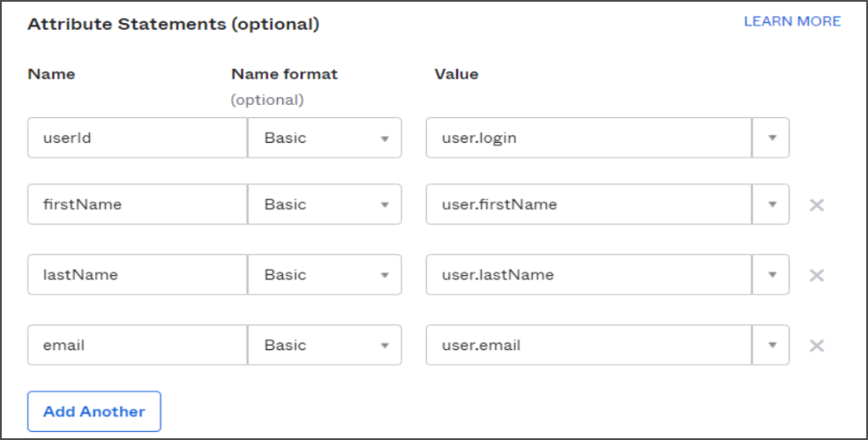
Task: Open Name format dropdown for email
Action: tap(325, 345)
